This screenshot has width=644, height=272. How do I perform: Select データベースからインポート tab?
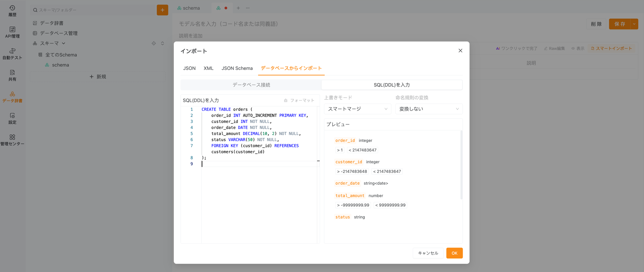pos(291,68)
